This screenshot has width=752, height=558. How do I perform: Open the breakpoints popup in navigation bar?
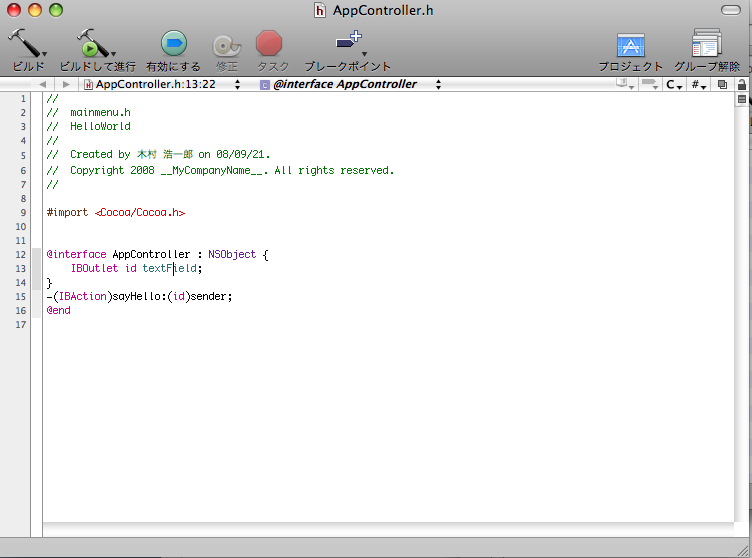[x=650, y=84]
